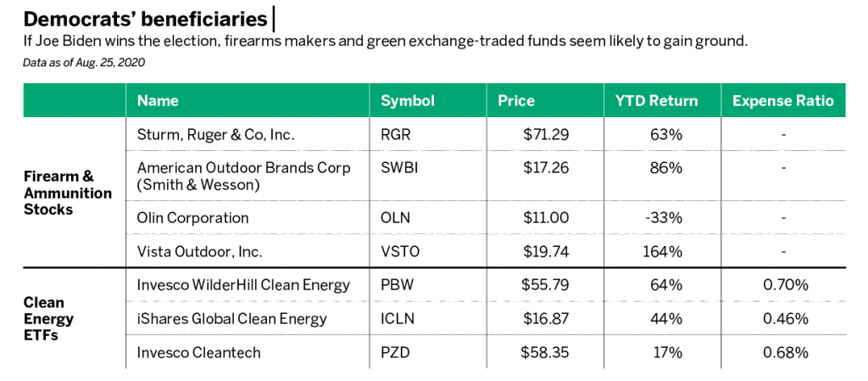Select iShares Global Clean Energy entry

231,319
